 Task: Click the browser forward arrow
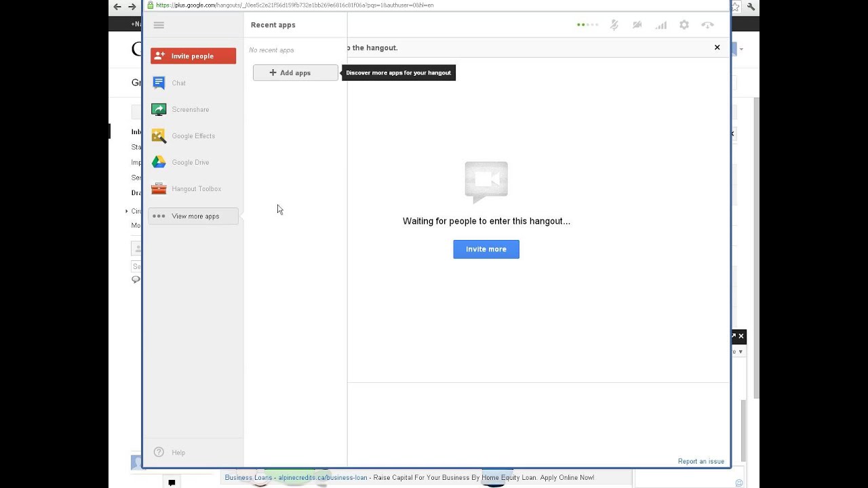pos(132,7)
